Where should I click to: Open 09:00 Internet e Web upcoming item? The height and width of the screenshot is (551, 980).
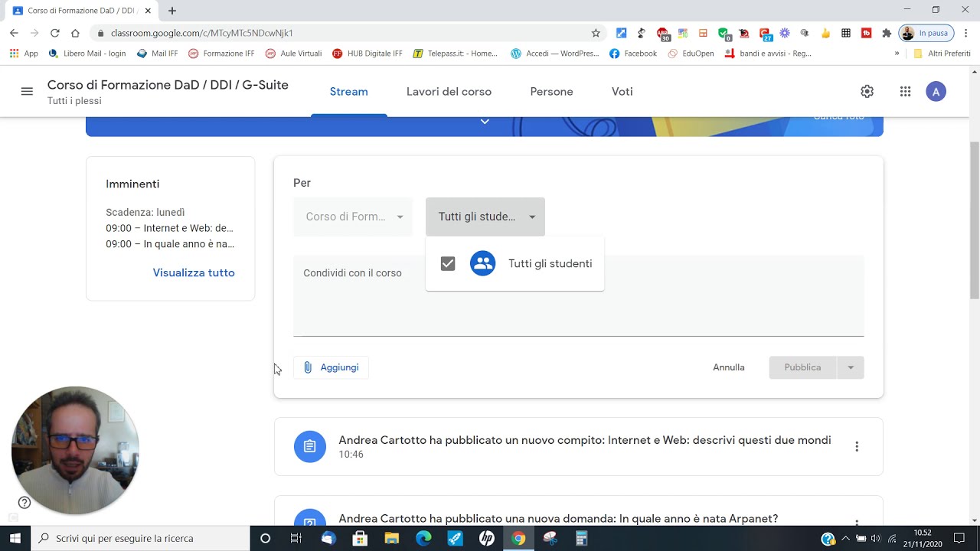[x=170, y=228]
